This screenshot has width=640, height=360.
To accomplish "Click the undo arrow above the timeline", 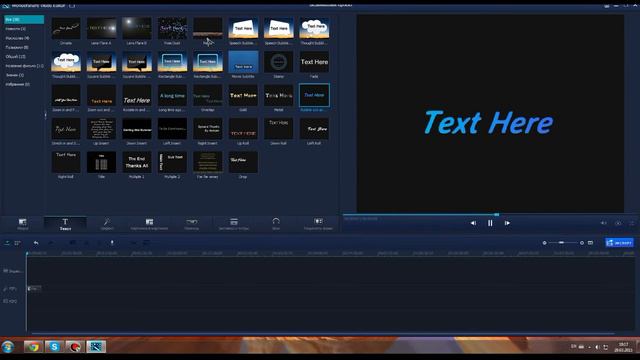I will tap(36, 243).
